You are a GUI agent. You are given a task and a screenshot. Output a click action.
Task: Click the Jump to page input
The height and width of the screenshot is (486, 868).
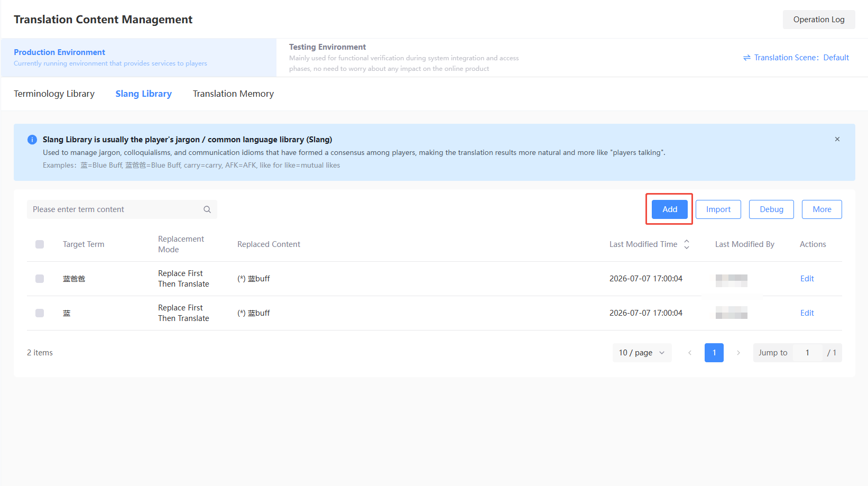click(x=807, y=353)
